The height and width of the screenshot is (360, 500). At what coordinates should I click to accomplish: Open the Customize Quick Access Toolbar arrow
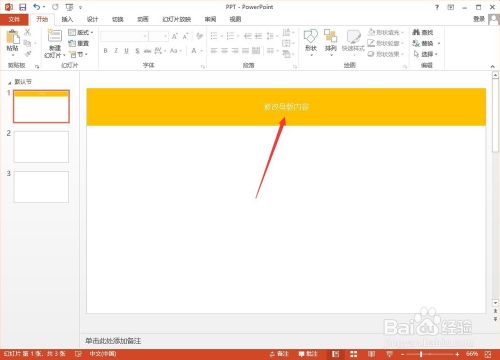[x=80, y=7]
